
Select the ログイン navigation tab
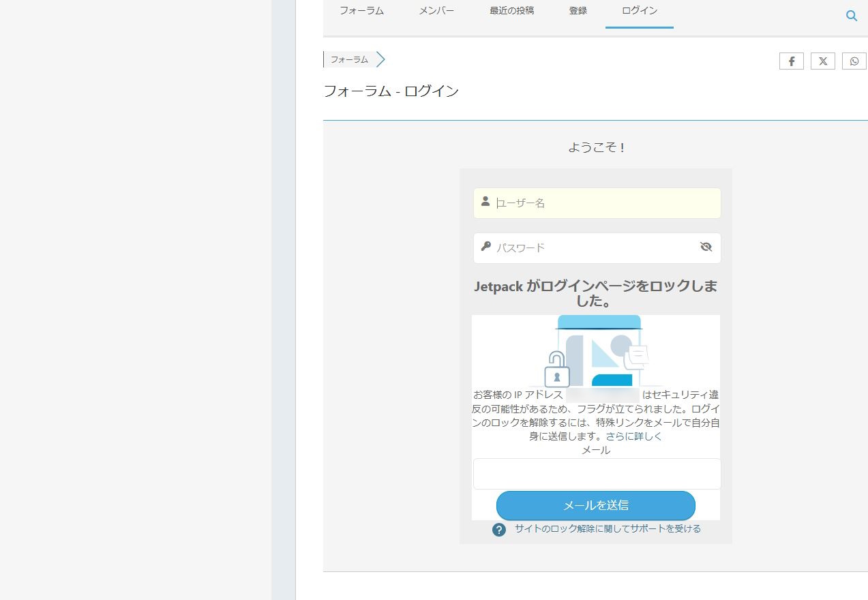pyautogui.click(x=640, y=11)
